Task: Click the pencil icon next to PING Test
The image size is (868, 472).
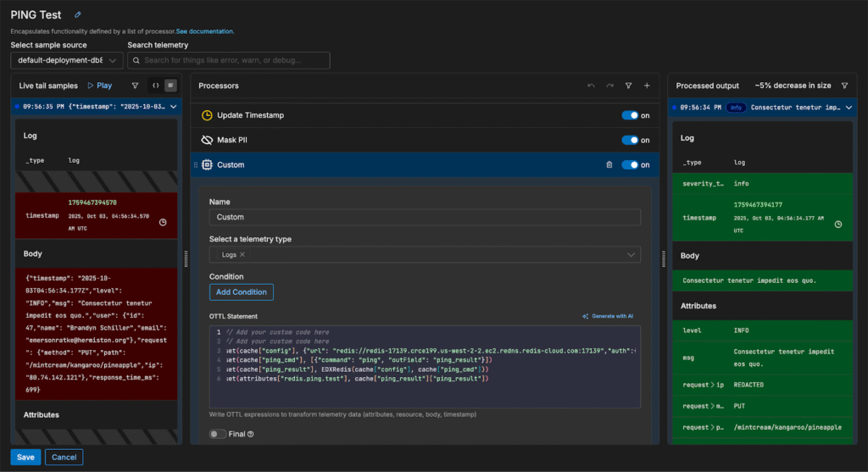Action: [79, 14]
